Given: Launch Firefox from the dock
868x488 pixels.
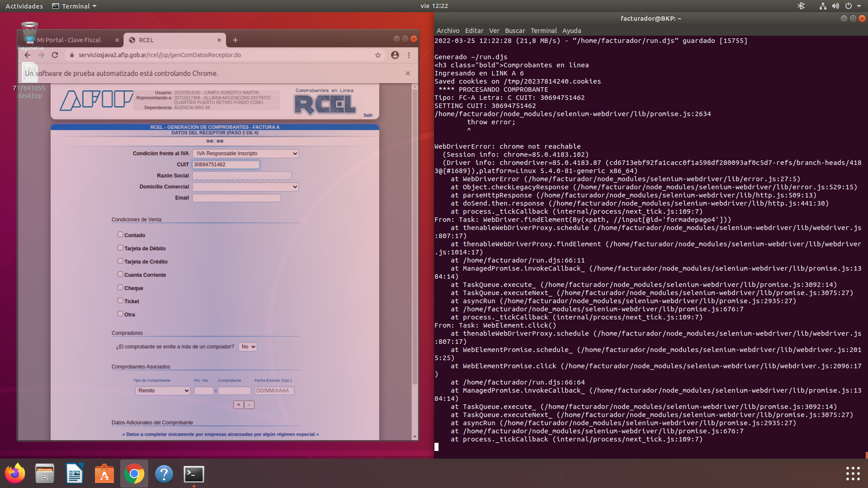Looking at the screenshot, I should click(15, 474).
